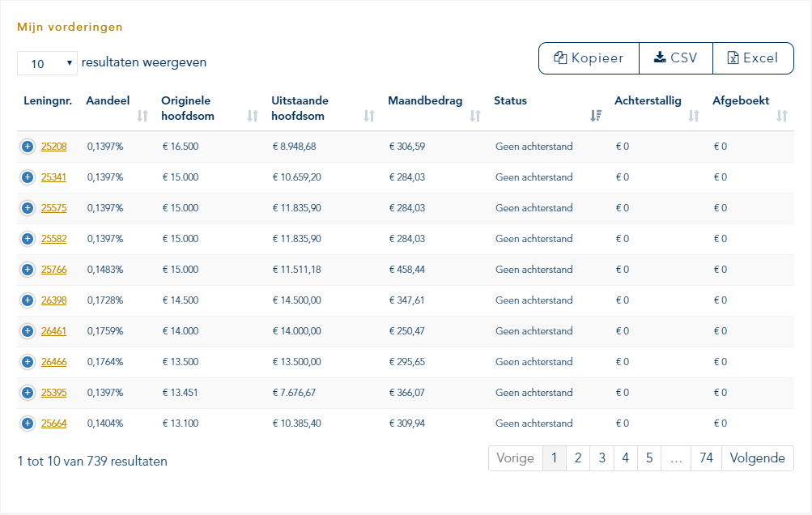812x515 pixels.
Task: Sort by Uitstaande hoofdsom column
Action: [368, 116]
